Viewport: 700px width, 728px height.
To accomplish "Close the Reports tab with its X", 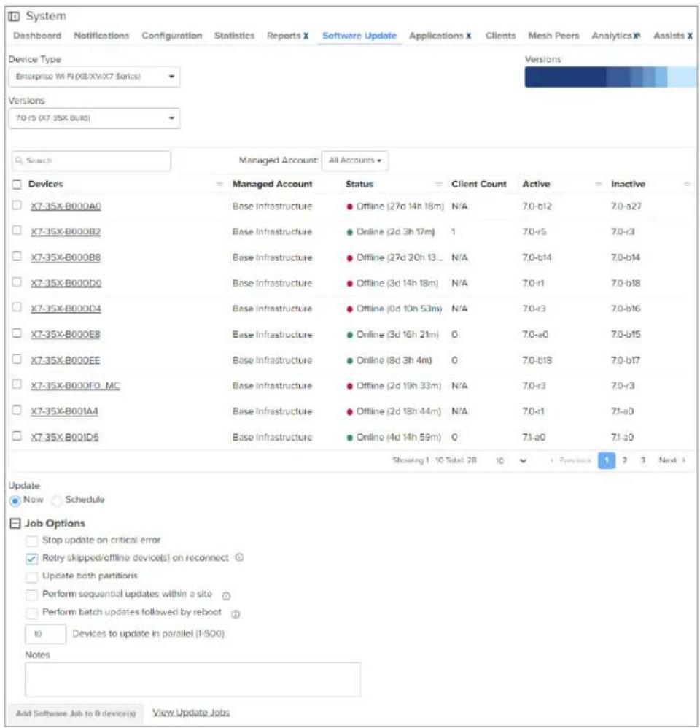I will tap(306, 36).
